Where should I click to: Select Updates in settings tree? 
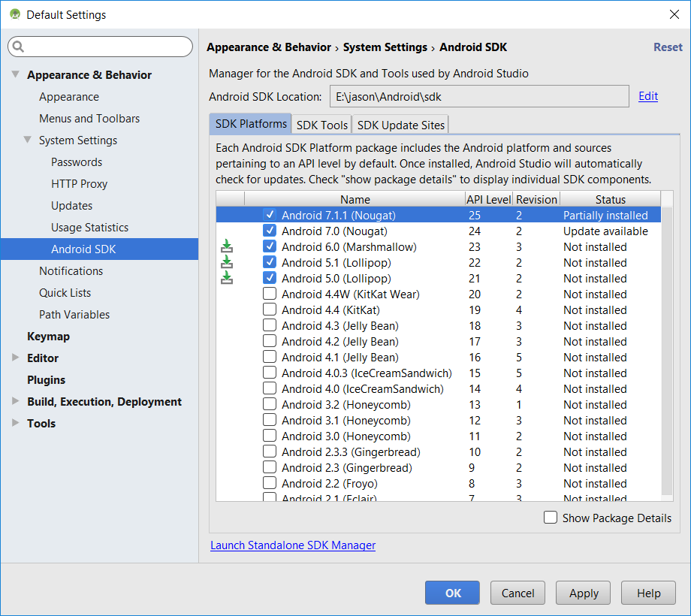click(71, 205)
